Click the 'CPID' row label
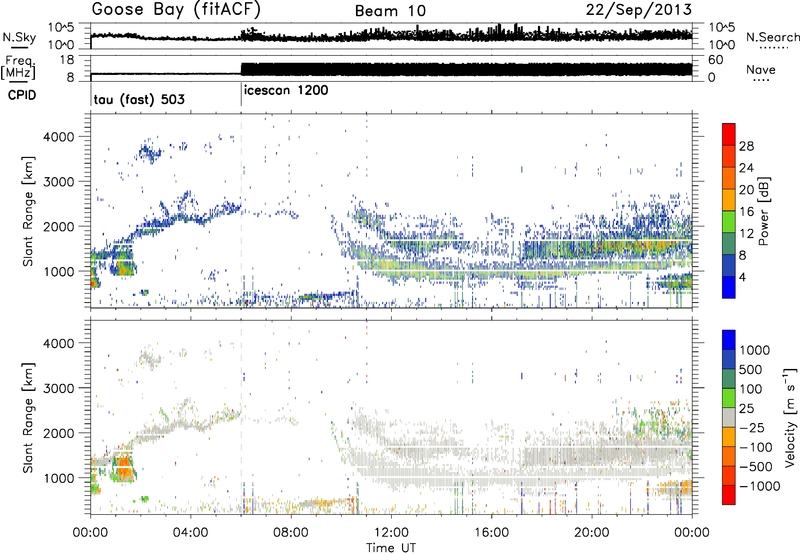 [x=22, y=95]
